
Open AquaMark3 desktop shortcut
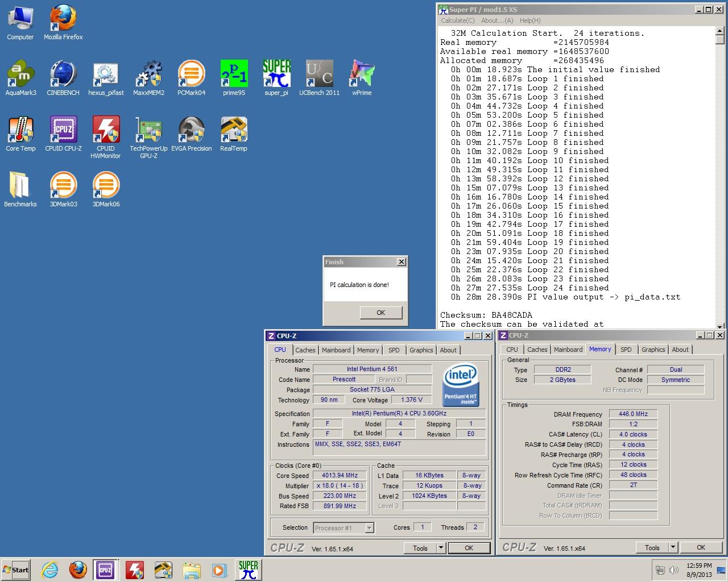[x=20, y=78]
